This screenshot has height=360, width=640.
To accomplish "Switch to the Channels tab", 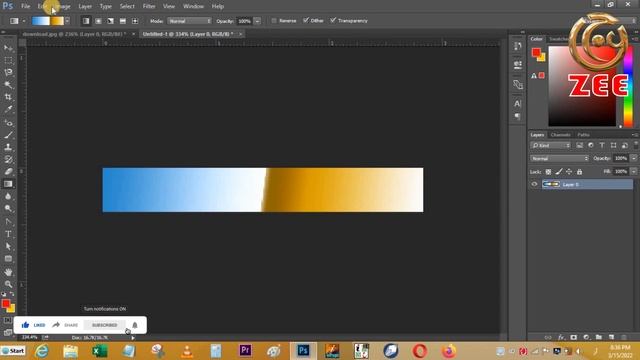I will pos(560,135).
